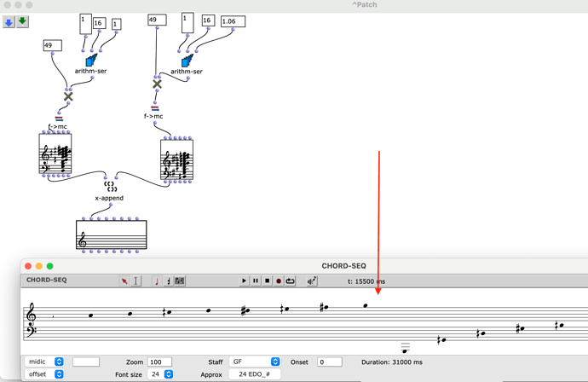Toggle the speaker audio settings button
The image size is (588, 382).
pos(312,281)
